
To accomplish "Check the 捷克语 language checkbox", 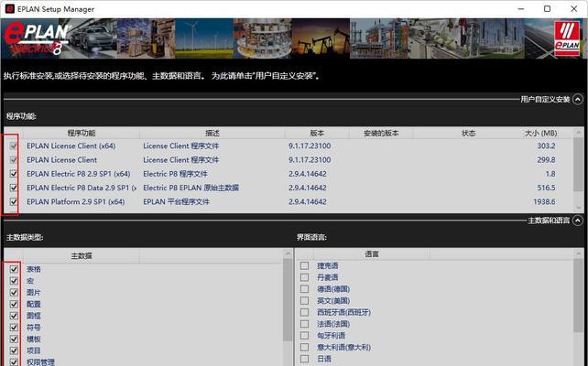I will point(304,265).
